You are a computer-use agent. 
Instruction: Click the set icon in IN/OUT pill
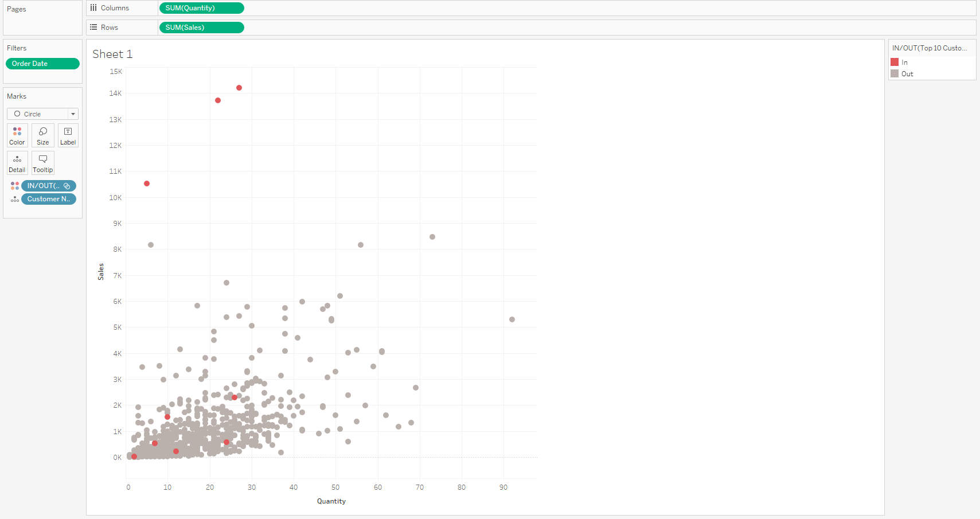click(67, 186)
